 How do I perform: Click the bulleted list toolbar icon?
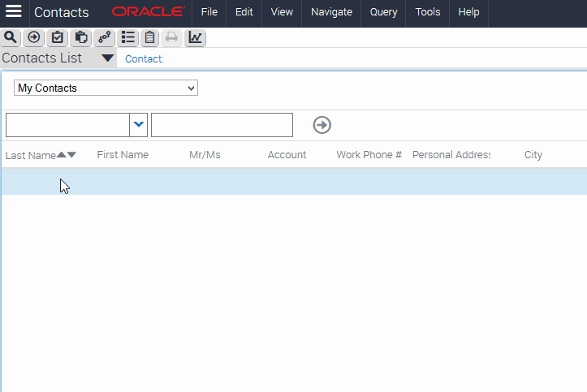click(128, 37)
